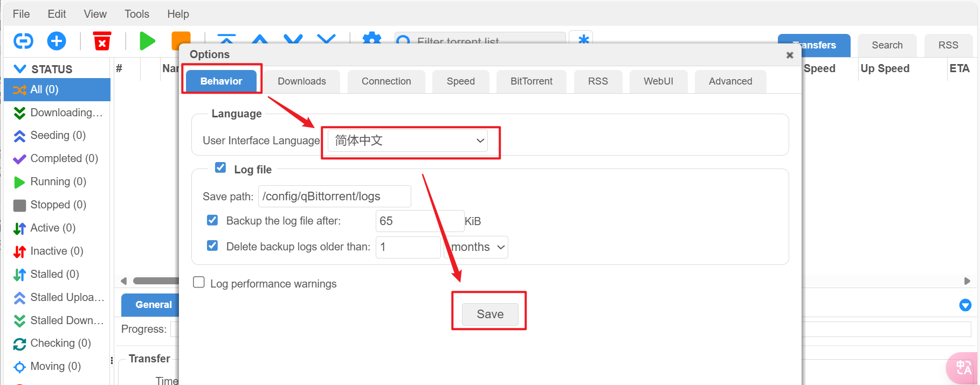The width and height of the screenshot is (980, 385).
Task: Toggle the Log file checkbox
Action: 220,167
